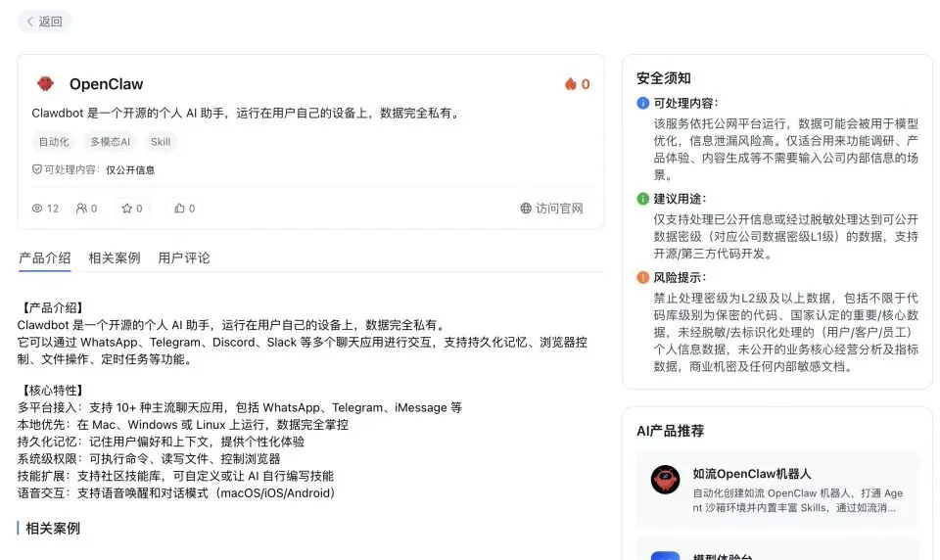Click the users icon with count 0

[81, 209]
